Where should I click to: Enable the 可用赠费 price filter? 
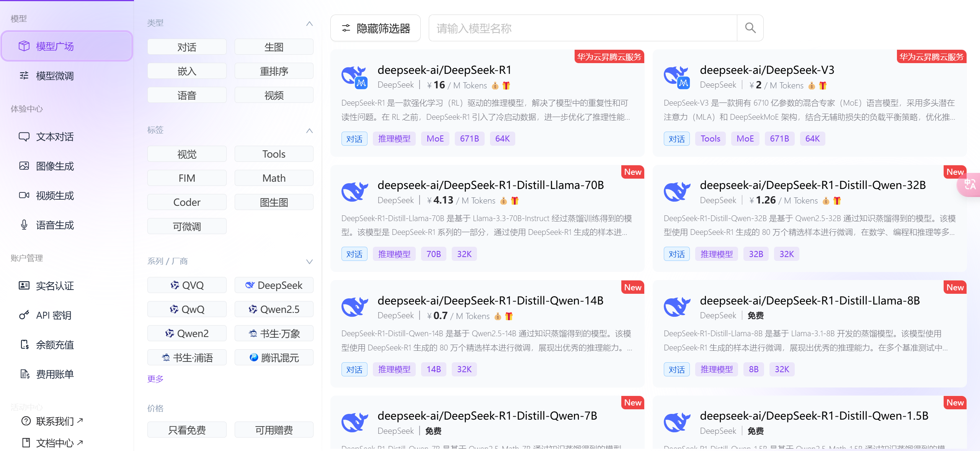(274, 430)
